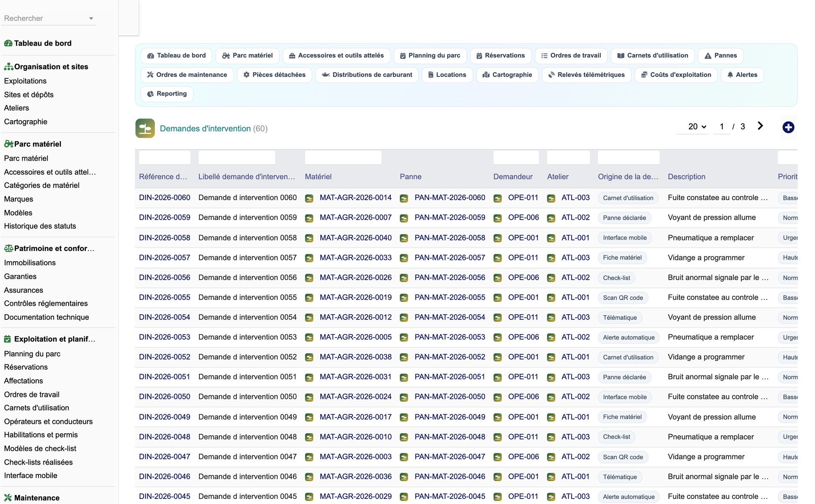Image resolution: width=815 pixels, height=504 pixels.
Task: Open Ordres de maintenance tab
Action: point(187,75)
